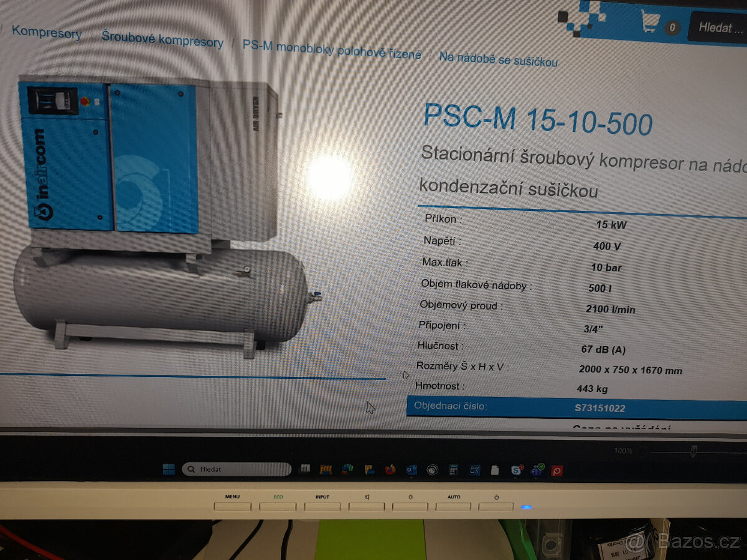
Task: Open the round gray taskbar icon beside Outlook
Action: (432, 470)
